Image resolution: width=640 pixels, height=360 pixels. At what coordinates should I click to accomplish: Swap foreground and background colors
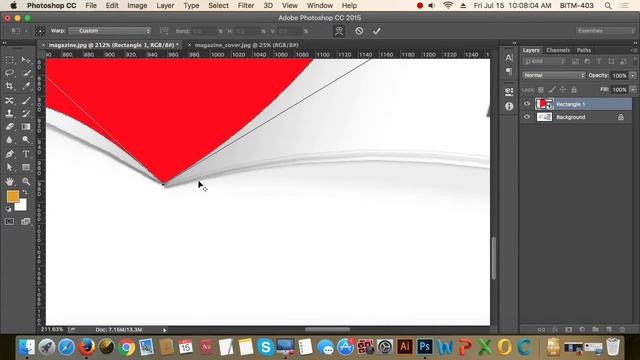25,192
